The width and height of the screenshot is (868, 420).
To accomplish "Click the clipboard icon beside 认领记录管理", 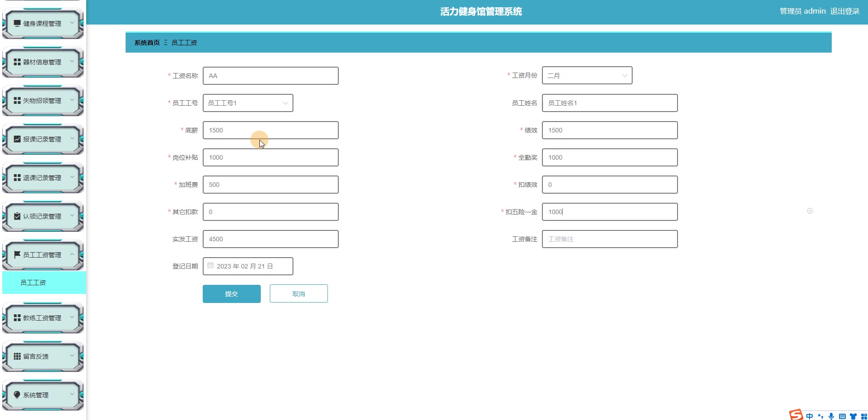I will click(17, 216).
